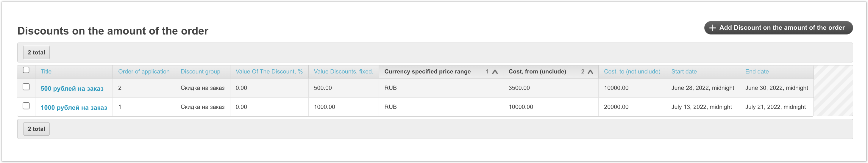Sort by Value Discounts, fixed. column
Image resolution: width=868 pixels, height=163 pixels.
(343, 71)
